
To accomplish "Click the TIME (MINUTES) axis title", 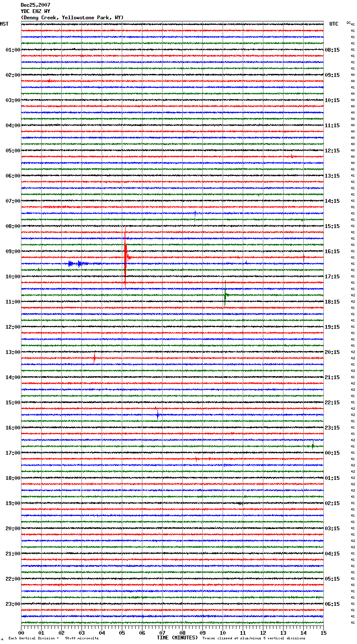I will 177,638.
